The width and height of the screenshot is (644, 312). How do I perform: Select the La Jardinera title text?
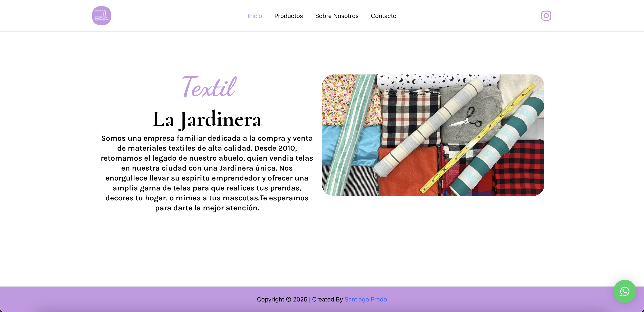click(x=207, y=120)
